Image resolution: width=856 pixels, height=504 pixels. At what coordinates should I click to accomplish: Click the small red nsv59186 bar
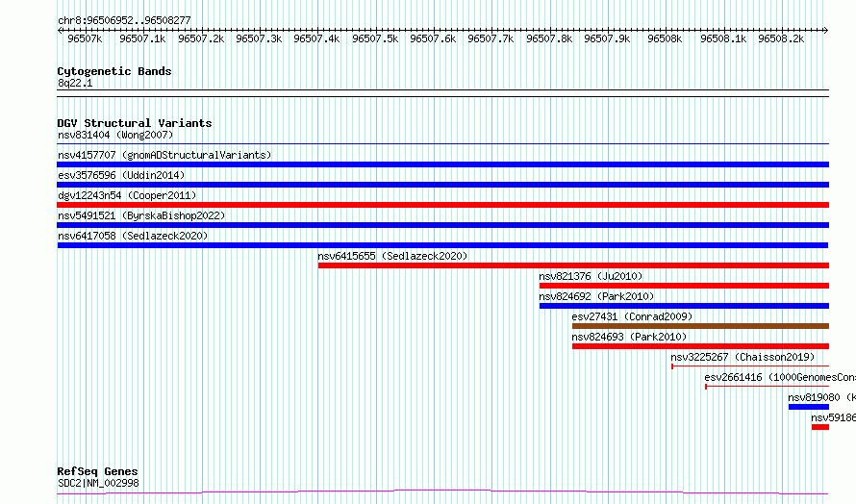click(x=820, y=427)
